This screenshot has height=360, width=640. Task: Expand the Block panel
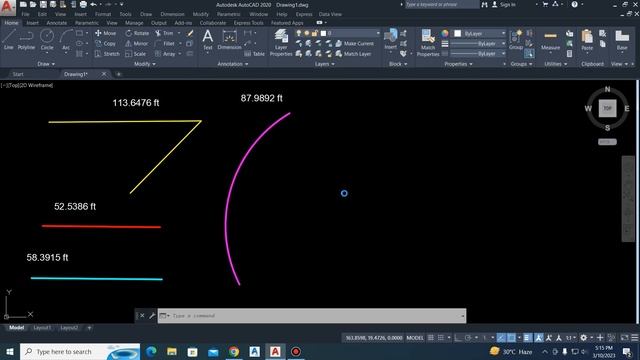click(x=398, y=64)
